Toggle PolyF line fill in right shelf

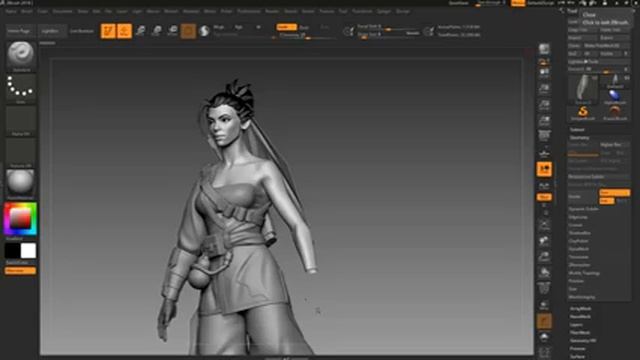544,289
